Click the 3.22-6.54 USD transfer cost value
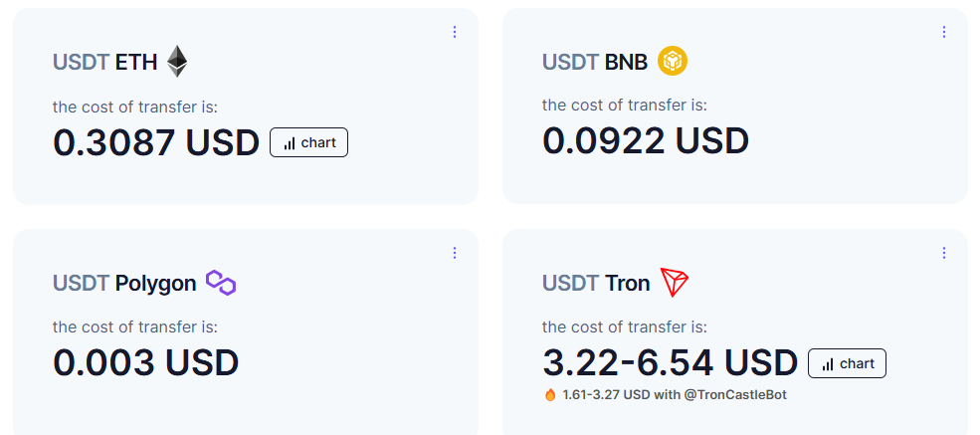 coord(670,362)
